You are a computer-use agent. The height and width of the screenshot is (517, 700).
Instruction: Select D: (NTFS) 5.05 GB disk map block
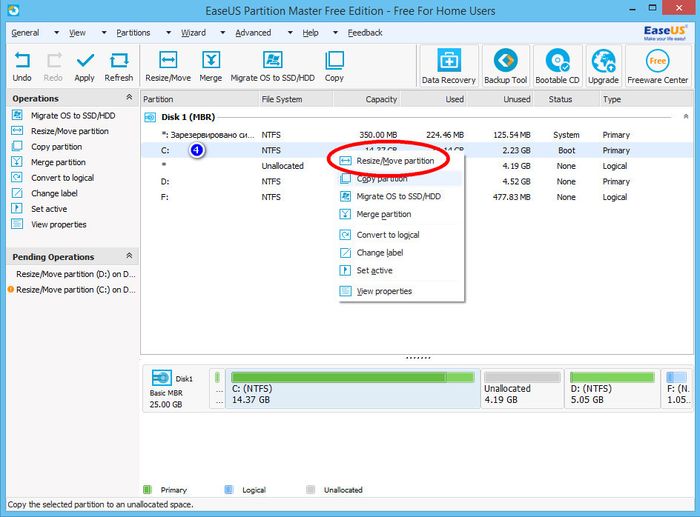(612, 388)
